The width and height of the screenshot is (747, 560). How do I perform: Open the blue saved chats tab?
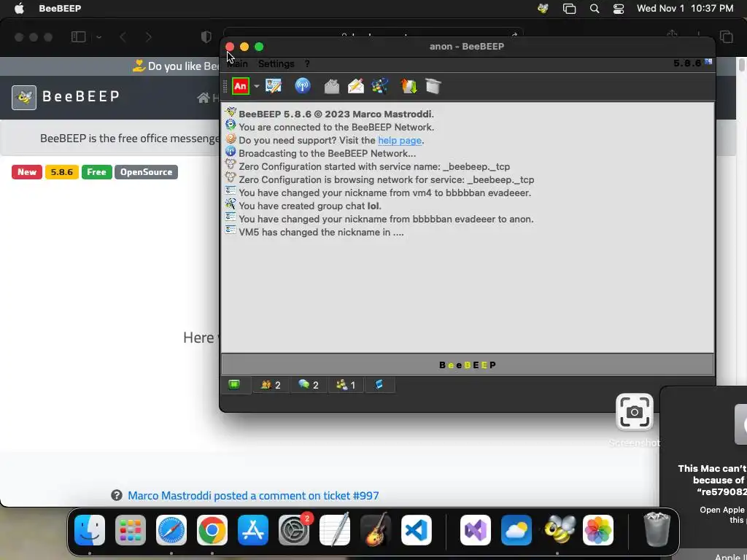pos(379,385)
